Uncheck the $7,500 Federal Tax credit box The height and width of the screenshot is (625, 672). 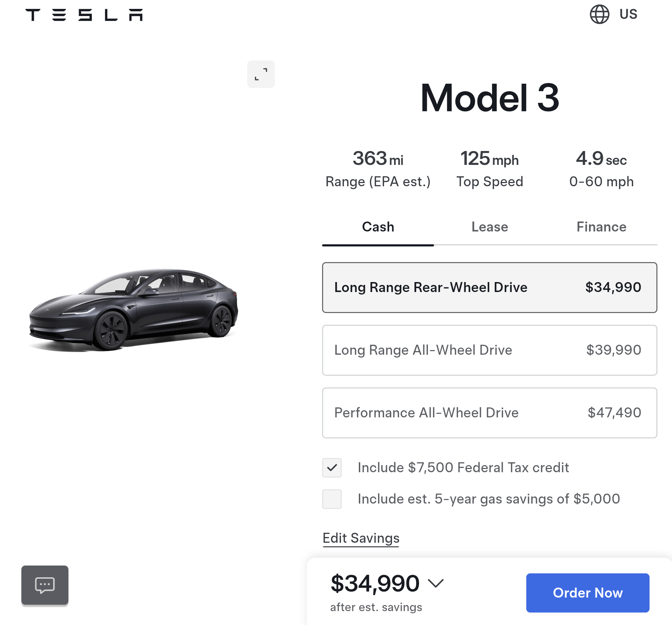click(332, 468)
